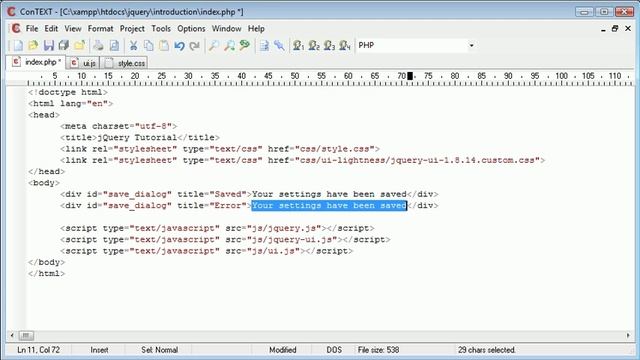Switch to the index.php tab
640x360 pixels.
pos(36,62)
